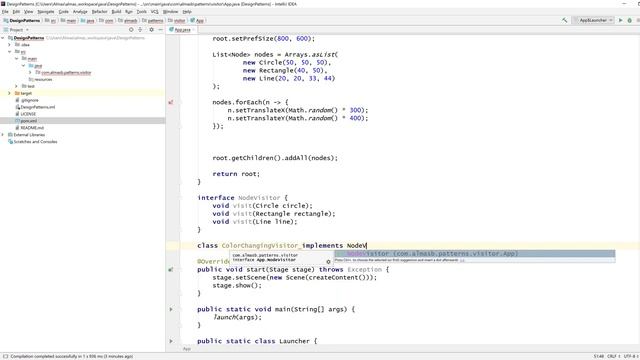Open the Tools menu

(141, 12)
